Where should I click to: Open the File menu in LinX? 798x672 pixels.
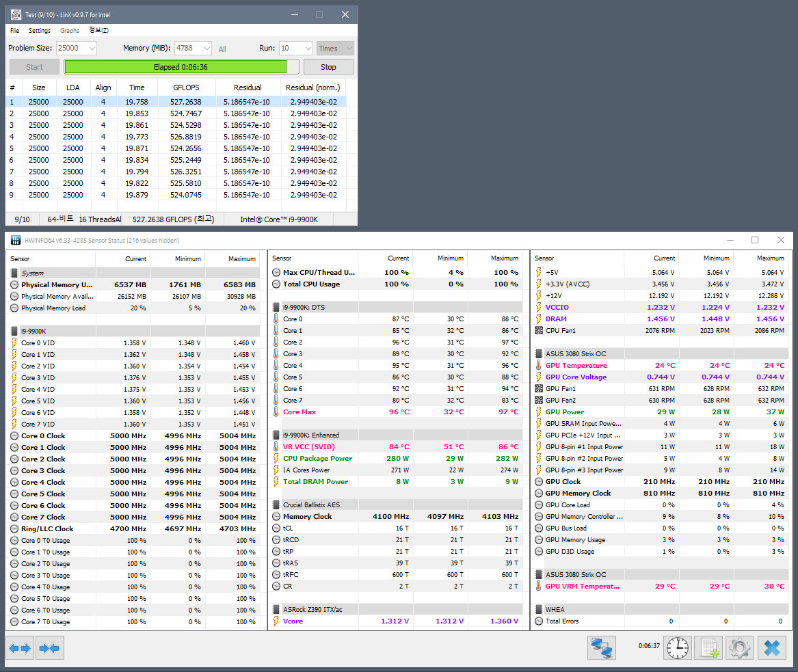click(15, 31)
